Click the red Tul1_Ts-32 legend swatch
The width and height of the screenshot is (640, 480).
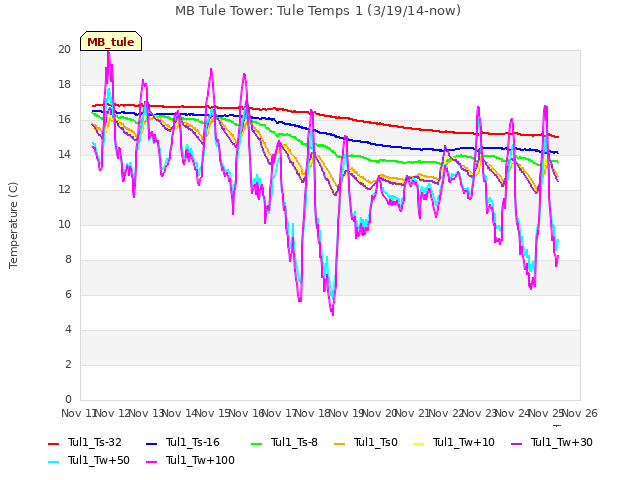coord(53,443)
